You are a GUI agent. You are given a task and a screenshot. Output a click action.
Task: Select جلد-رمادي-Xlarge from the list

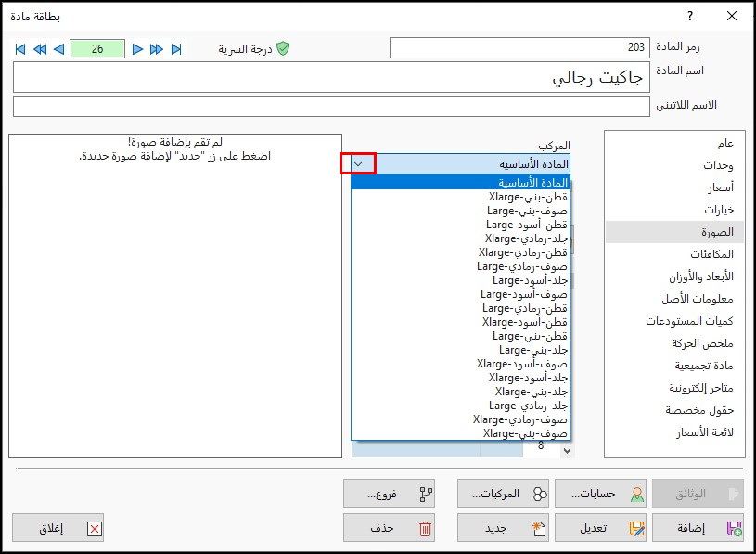pos(460,238)
